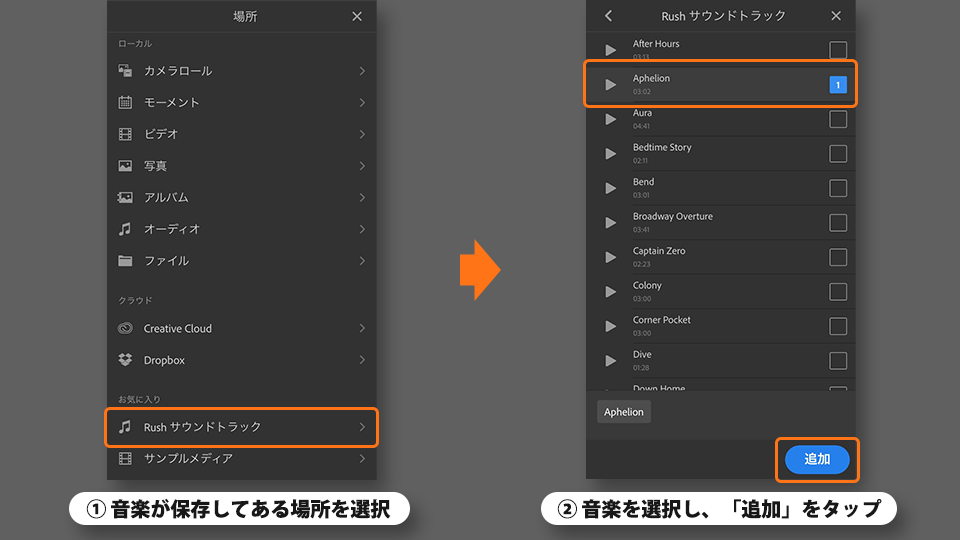
Task: Select the Corner Pocket checkbox
Action: click(838, 326)
